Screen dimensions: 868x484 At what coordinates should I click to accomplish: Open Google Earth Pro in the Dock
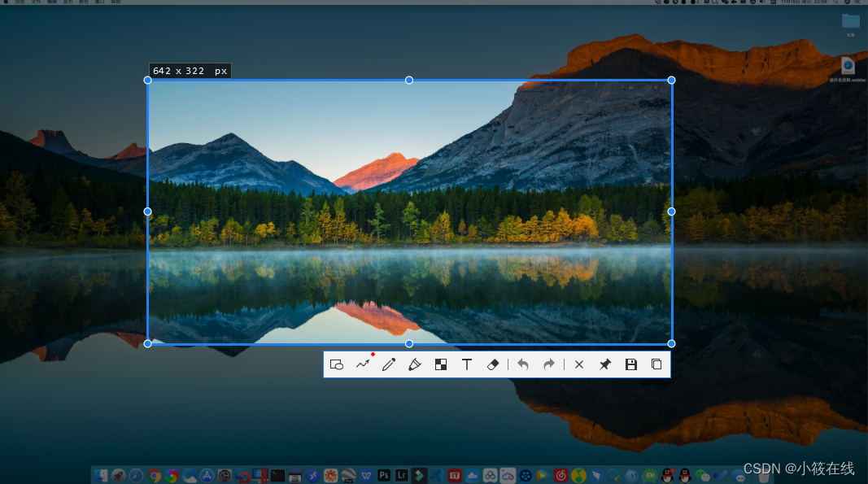point(348,475)
